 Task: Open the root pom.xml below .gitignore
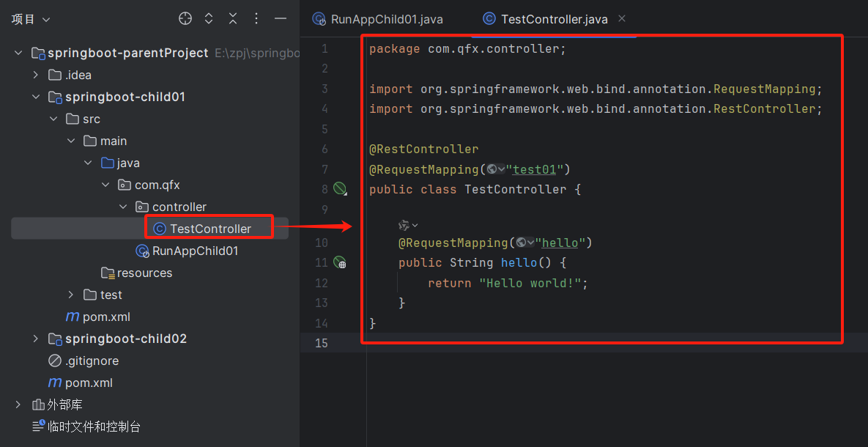[x=89, y=383]
